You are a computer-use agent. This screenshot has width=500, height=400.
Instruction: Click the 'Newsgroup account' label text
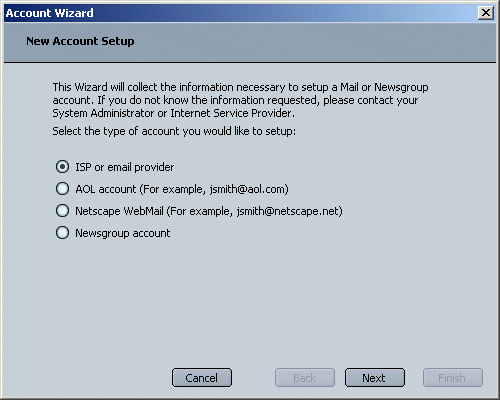(123, 233)
